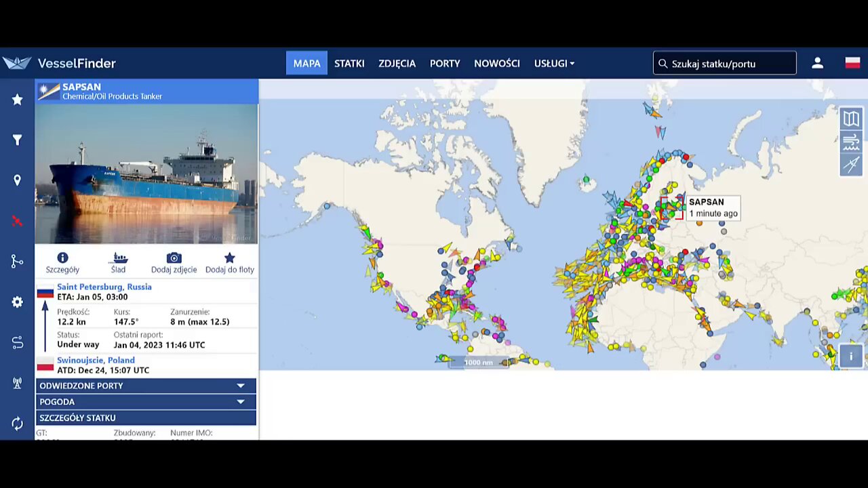Open Saint Petersburg, Russia port link
This screenshot has height=488, width=868.
[104, 287]
